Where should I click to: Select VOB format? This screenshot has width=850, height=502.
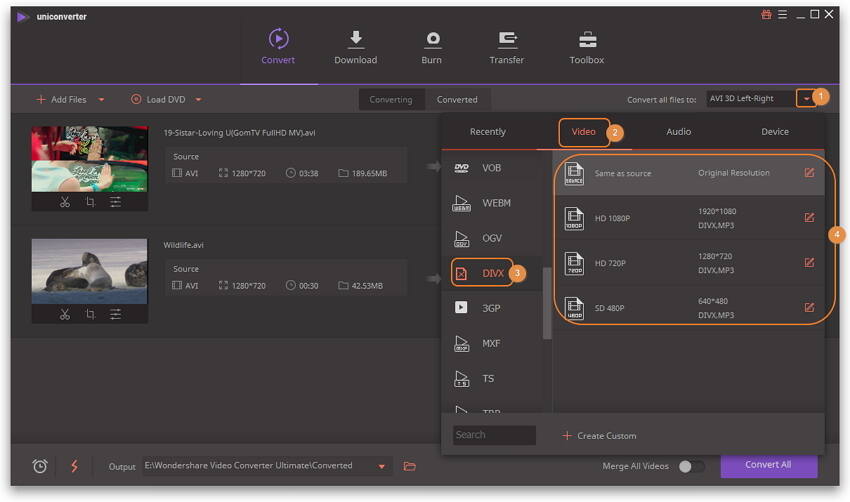click(492, 168)
